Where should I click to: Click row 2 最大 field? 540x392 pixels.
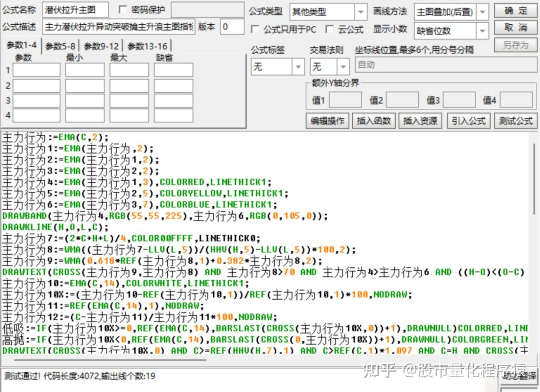(x=129, y=86)
